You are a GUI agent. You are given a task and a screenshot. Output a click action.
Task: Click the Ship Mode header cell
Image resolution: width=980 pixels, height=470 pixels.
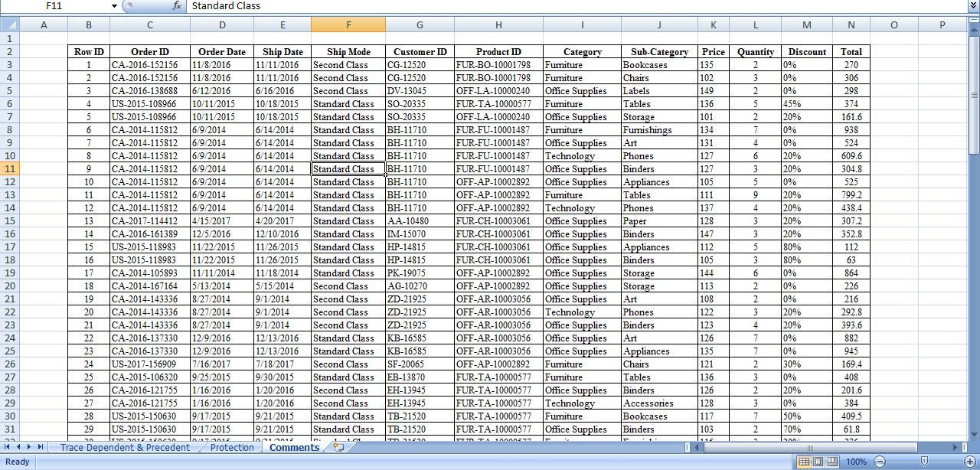[348, 52]
